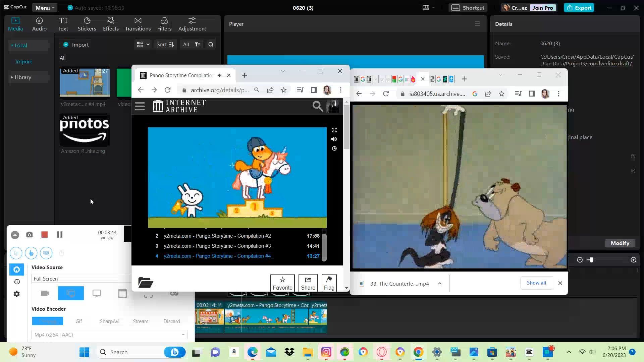Toggle the recorder keystrokes option
The image size is (644, 362).
pyautogui.click(x=46, y=253)
